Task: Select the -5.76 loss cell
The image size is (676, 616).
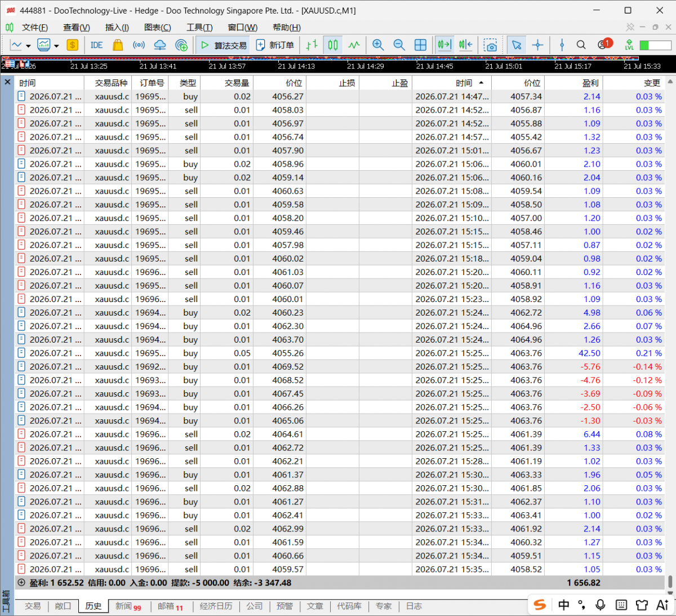Action: coord(573,367)
